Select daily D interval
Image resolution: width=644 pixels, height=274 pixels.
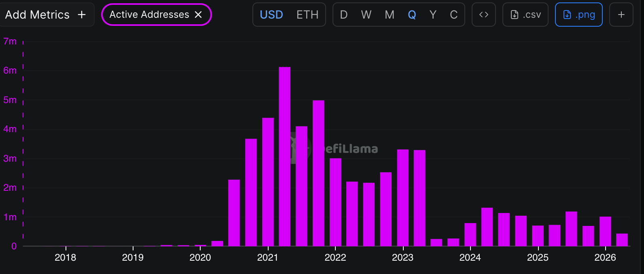[x=344, y=15]
